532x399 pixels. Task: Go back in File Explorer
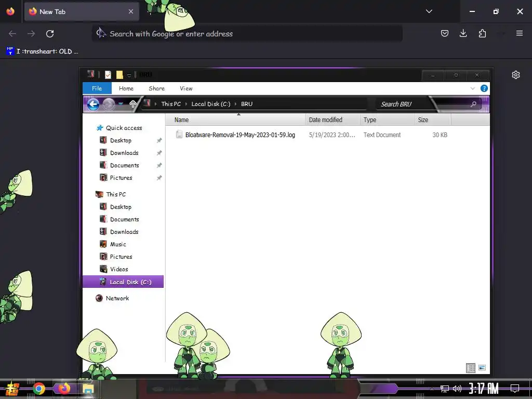(x=93, y=104)
